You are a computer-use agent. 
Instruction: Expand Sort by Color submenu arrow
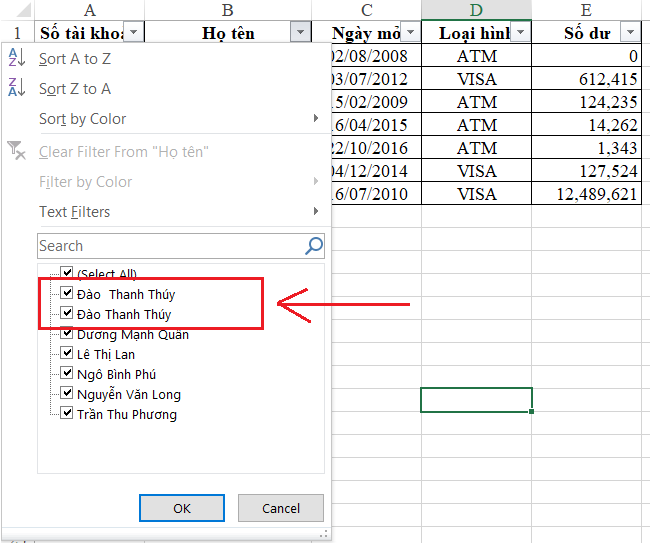click(316, 119)
